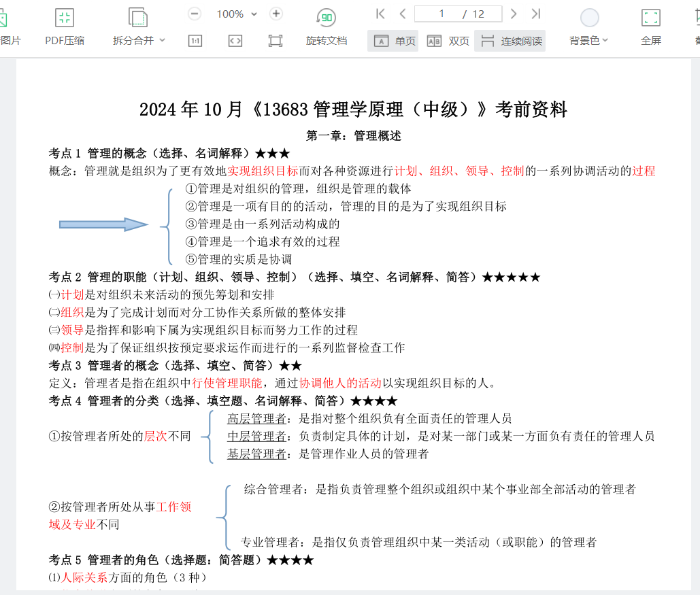Click the 考点 5 管理者的角色 heading
Screen dimensions: 700x595
(x=181, y=560)
